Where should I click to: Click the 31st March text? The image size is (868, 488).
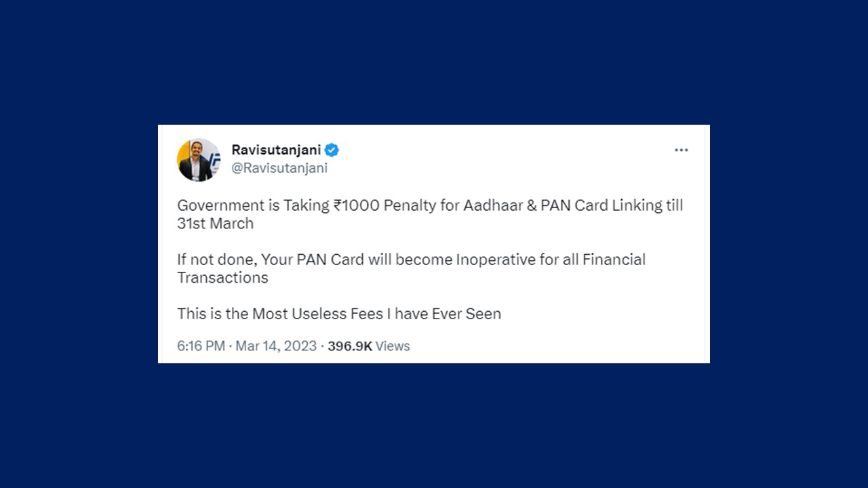[215, 223]
